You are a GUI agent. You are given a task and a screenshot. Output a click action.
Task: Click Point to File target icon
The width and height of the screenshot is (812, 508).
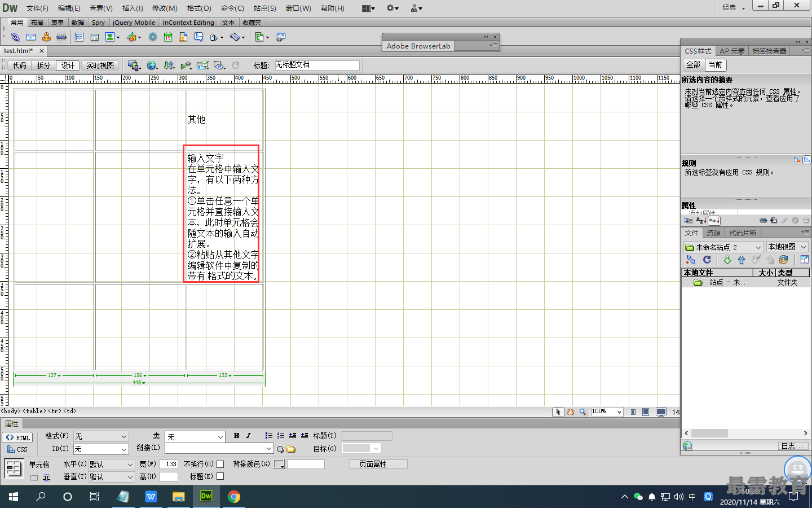(x=280, y=449)
